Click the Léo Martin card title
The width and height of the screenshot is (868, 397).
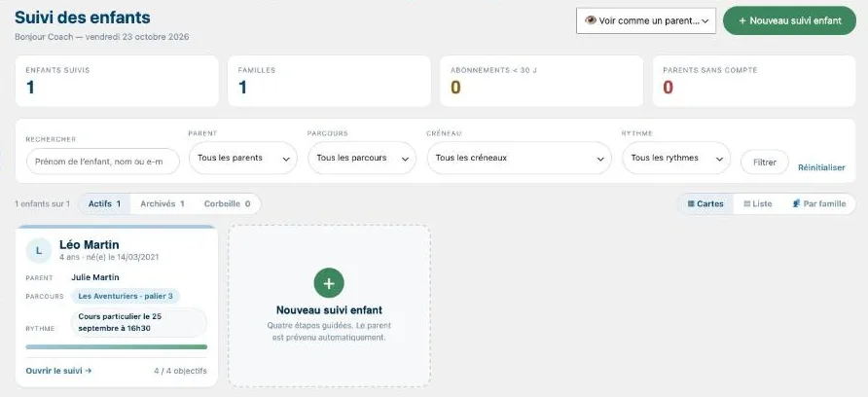click(x=90, y=245)
